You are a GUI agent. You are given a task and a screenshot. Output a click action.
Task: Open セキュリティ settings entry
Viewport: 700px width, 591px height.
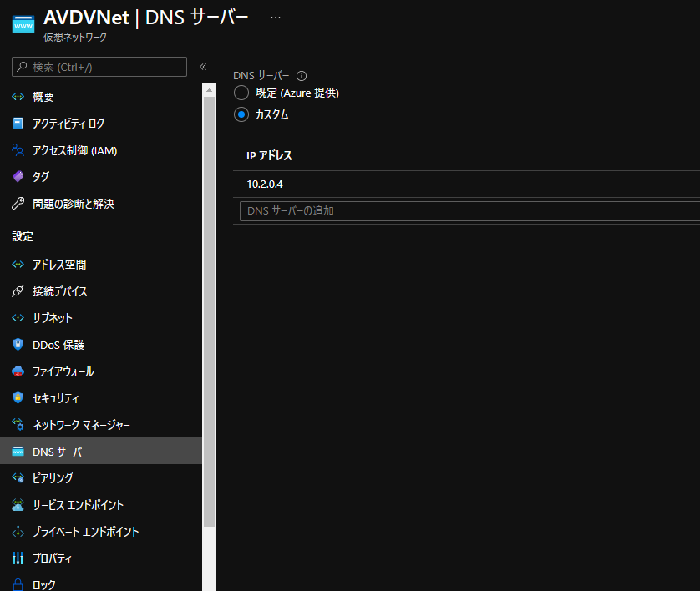tap(56, 398)
